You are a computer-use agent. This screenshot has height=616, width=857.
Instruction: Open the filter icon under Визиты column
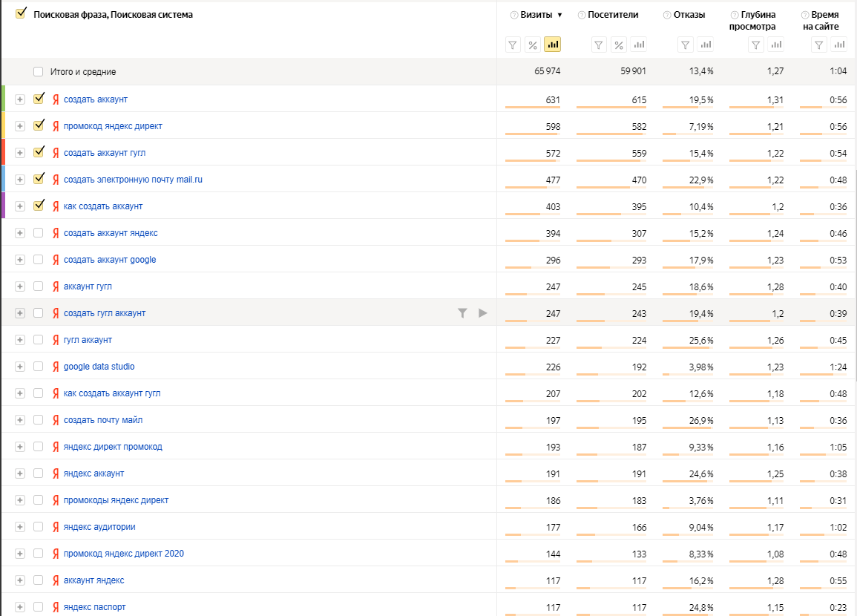[x=513, y=45]
